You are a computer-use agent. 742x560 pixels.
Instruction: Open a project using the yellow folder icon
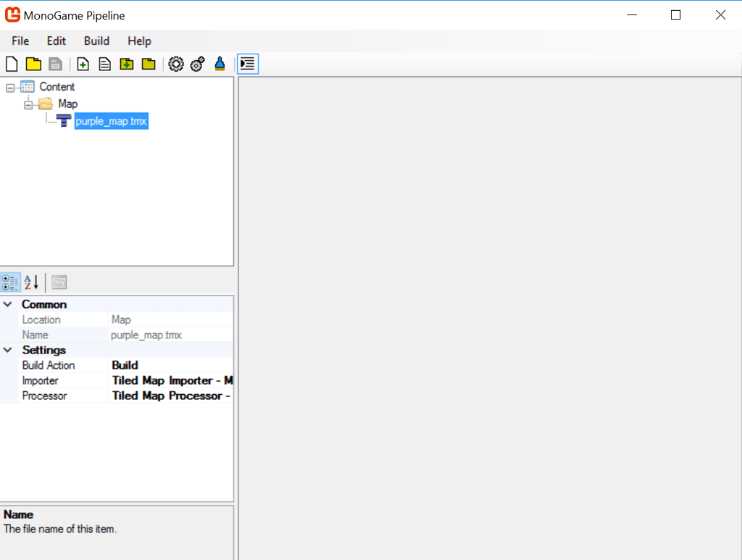(x=33, y=64)
